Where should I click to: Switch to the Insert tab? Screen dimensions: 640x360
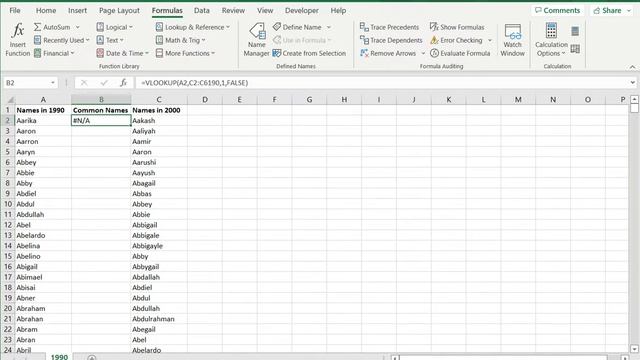click(77, 11)
